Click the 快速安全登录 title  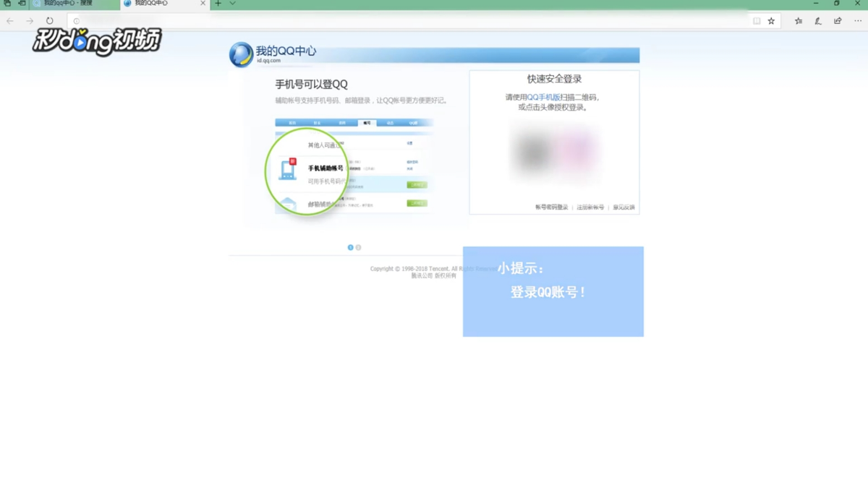554,79
